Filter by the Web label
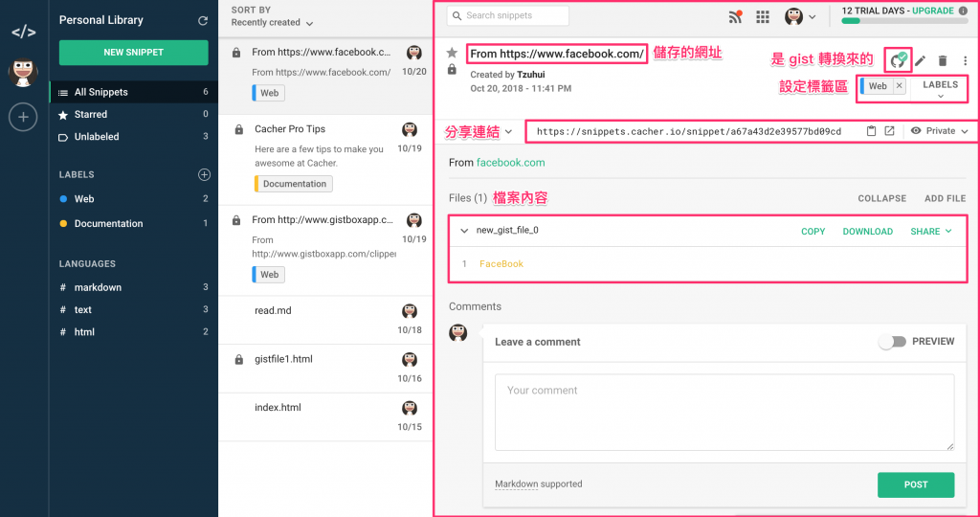The width and height of the screenshot is (980, 517). coord(134,199)
